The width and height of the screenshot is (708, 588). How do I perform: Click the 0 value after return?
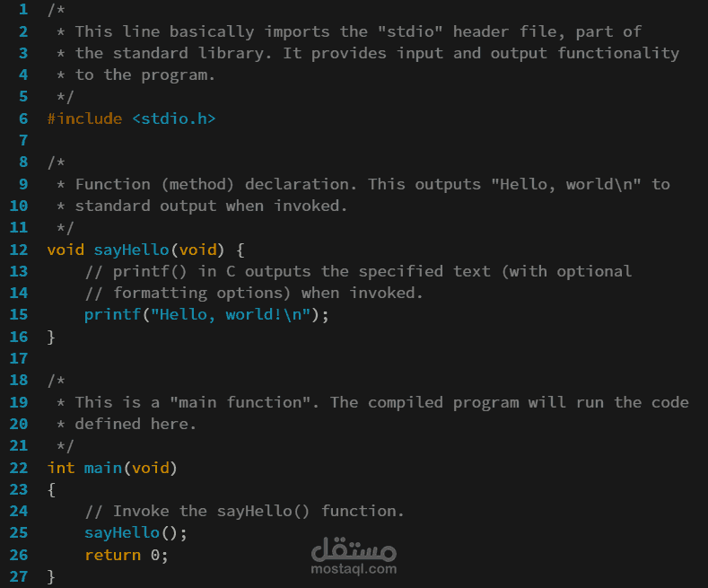pyautogui.click(x=155, y=555)
